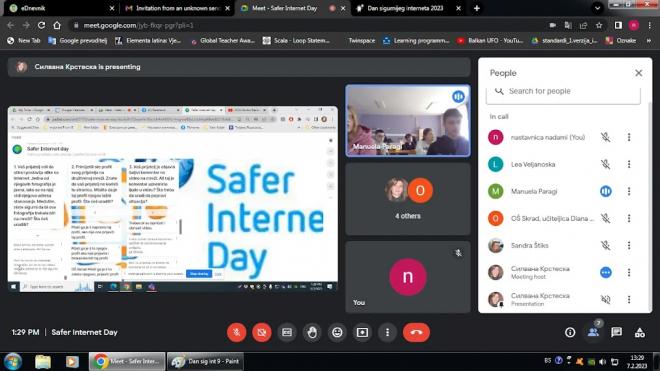Click the meet.google.com address bar
Image resolution: width=660 pixels, height=371 pixels.
[x=307, y=25]
